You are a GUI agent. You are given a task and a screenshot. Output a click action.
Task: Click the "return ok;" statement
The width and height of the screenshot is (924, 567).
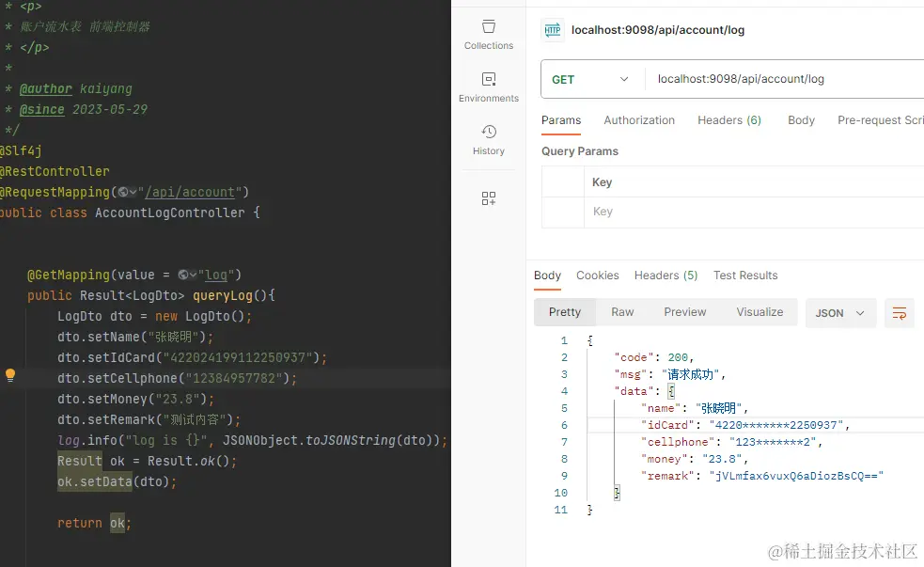(x=94, y=523)
